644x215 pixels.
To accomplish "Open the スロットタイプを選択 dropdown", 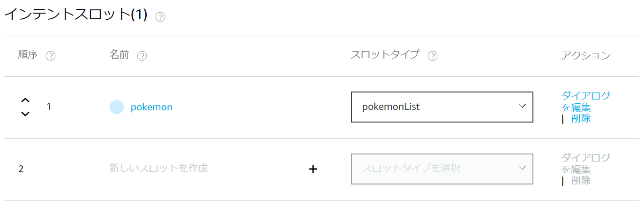I will pyautogui.click(x=442, y=169).
